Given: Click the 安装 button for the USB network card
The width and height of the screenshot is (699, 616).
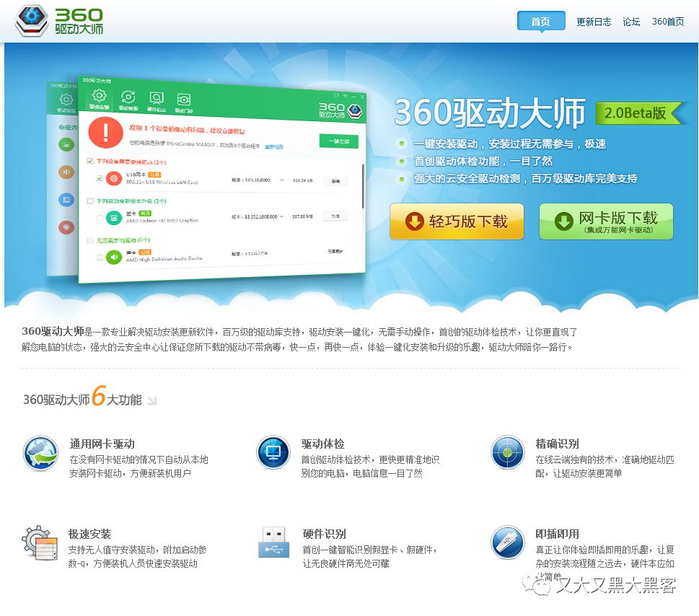Looking at the screenshot, I should point(335,181).
